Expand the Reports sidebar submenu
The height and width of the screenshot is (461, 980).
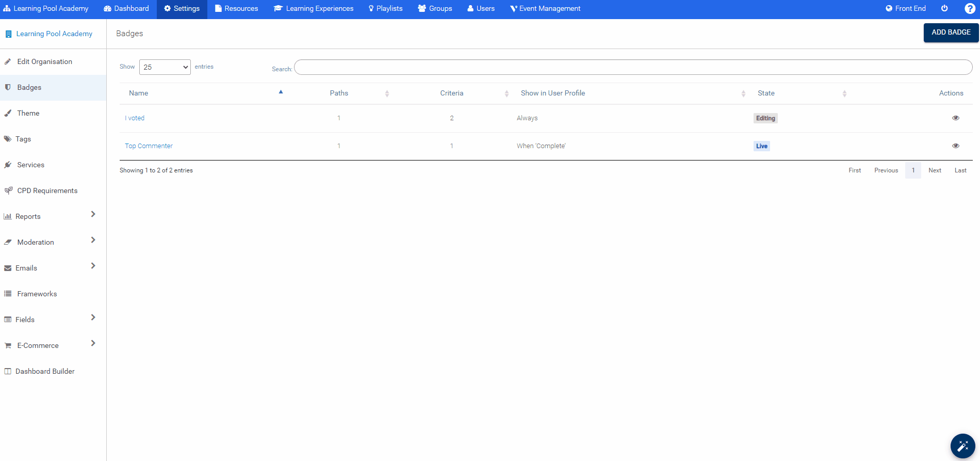pyautogui.click(x=93, y=214)
